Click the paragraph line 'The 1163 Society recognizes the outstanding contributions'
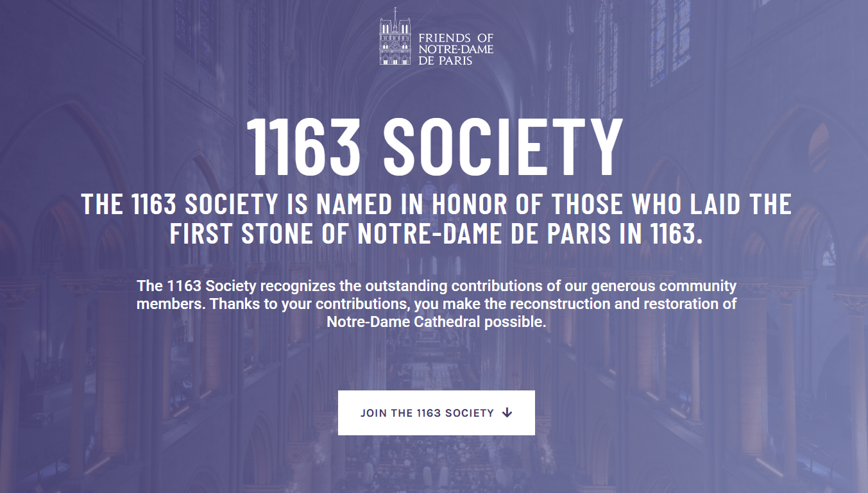 (436, 285)
